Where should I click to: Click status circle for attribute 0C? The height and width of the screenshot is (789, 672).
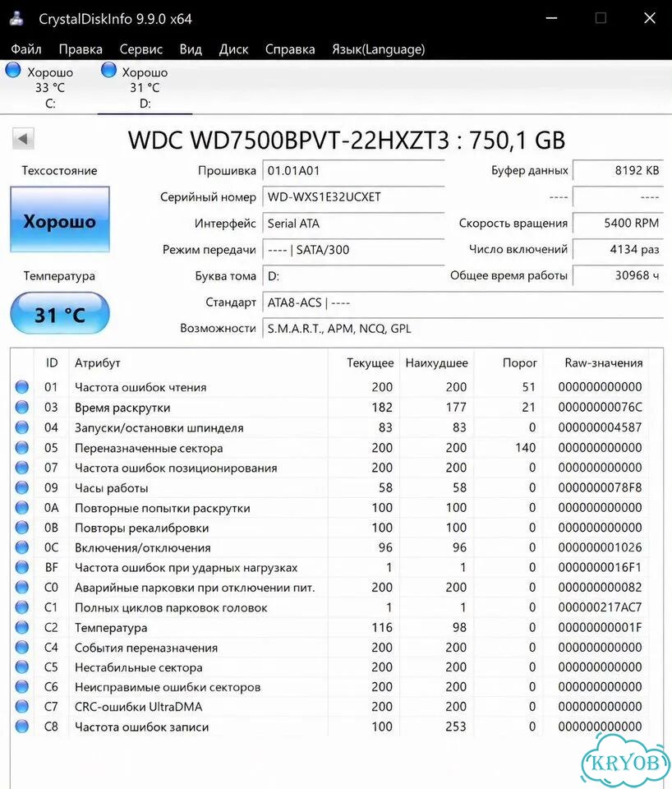click(x=21, y=547)
